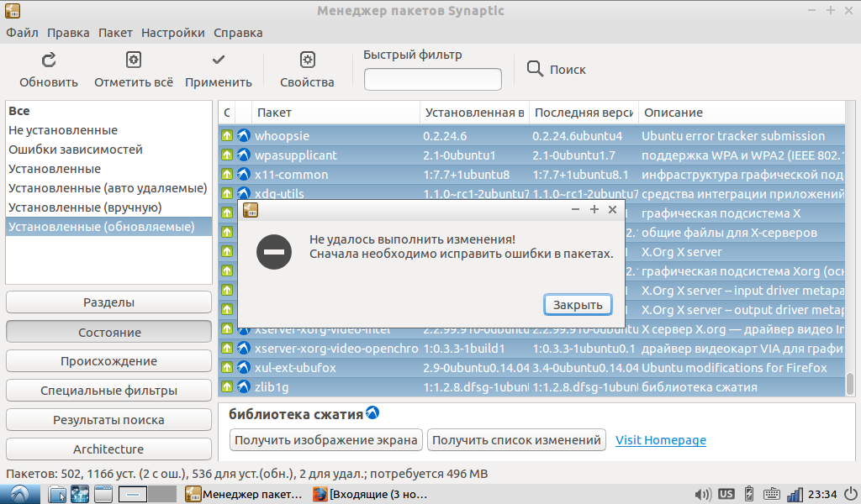This screenshot has width=861, height=504.
Task: Click the Отметить всё toolbar icon
Action: click(134, 60)
